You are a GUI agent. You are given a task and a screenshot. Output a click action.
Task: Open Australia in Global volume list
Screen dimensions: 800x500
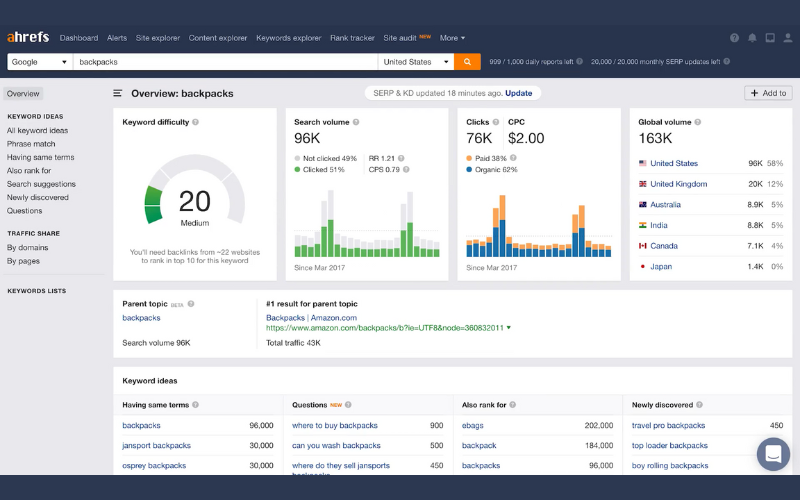pos(665,205)
